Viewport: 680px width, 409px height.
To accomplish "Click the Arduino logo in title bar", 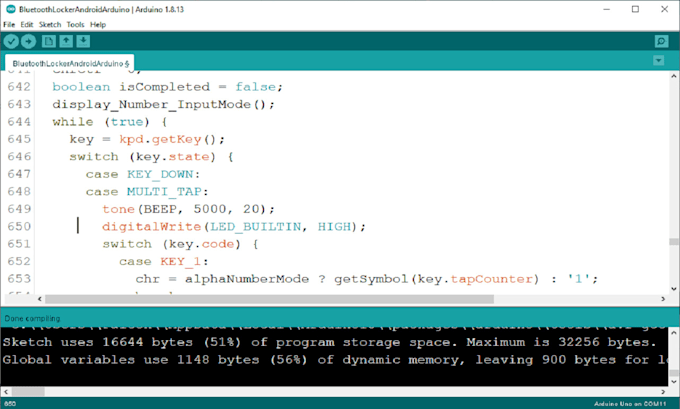I will [11, 9].
